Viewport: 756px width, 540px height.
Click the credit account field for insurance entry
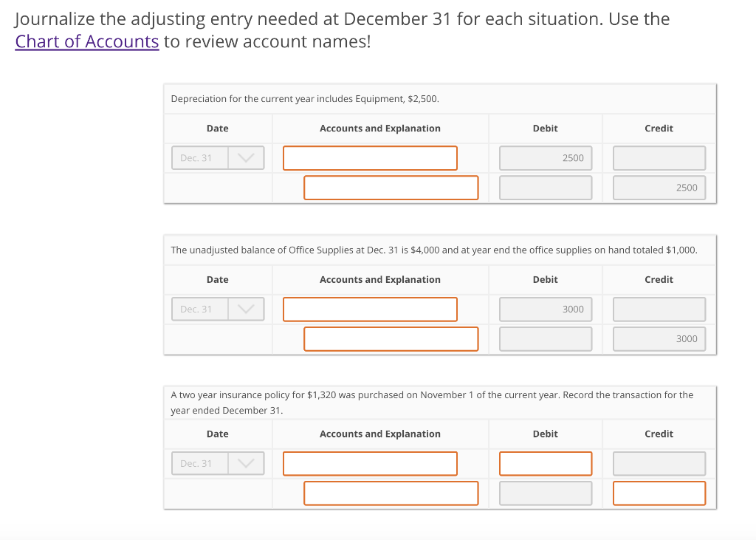pyautogui.click(x=391, y=493)
